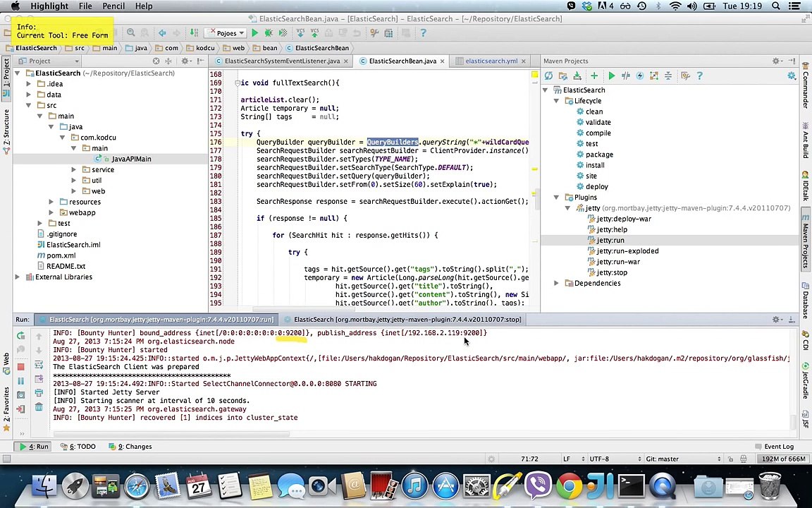The image size is (812, 508).
Task: Collapse all nodes in Maven Projects panel
Action: tap(668, 76)
